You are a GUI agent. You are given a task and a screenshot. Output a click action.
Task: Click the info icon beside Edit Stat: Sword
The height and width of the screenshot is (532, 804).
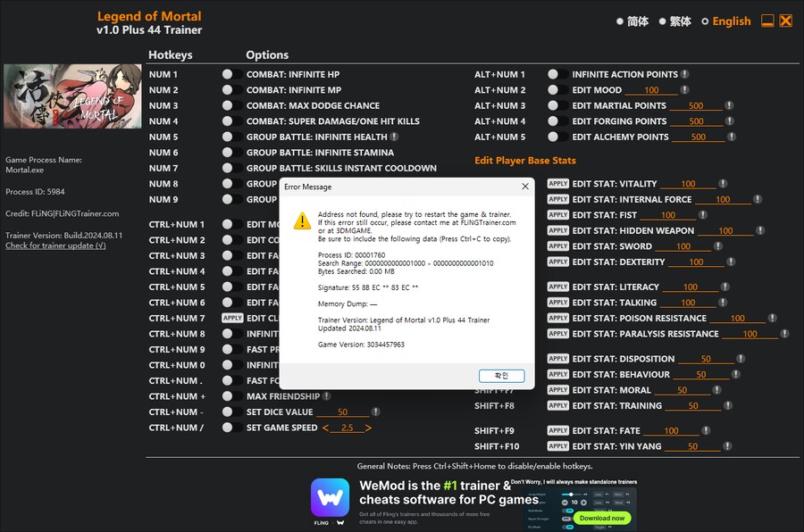pos(718,246)
